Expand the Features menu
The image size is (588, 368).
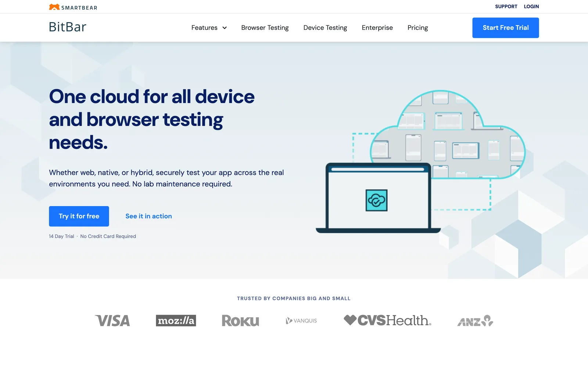point(209,28)
